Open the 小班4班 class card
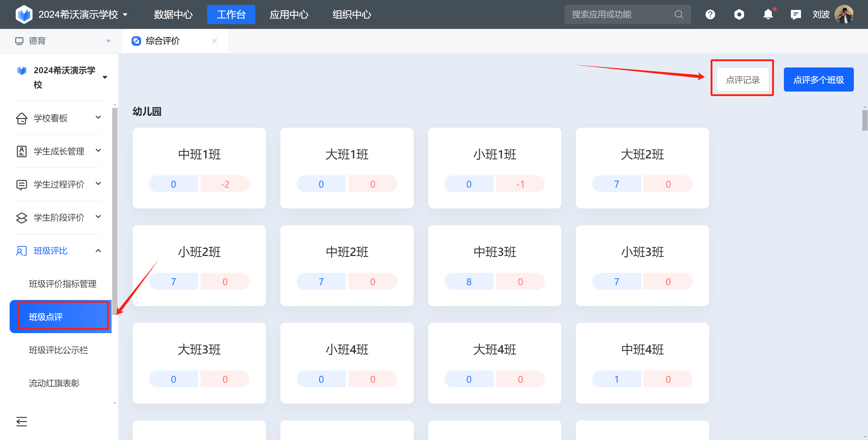868x440 pixels. tap(347, 363)
